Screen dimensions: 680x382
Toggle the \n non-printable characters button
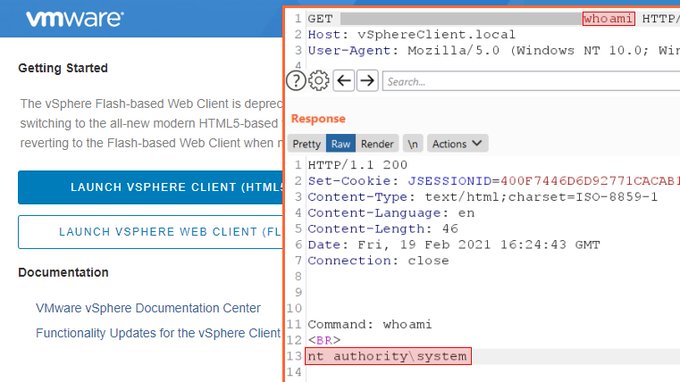[x=412, y=144]
